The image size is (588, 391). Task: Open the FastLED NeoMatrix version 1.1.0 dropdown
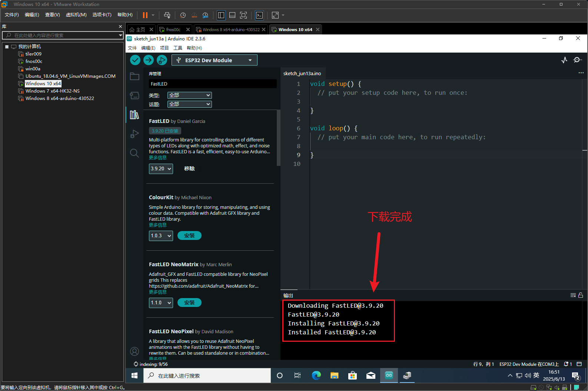point(161,303)
